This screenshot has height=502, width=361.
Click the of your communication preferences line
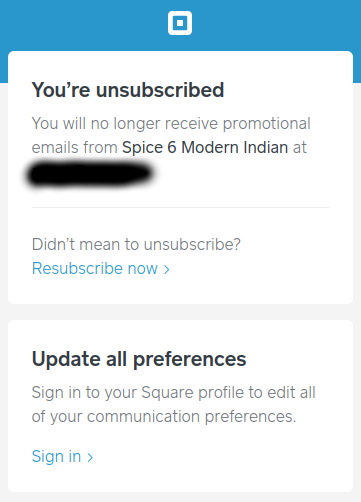164,417
